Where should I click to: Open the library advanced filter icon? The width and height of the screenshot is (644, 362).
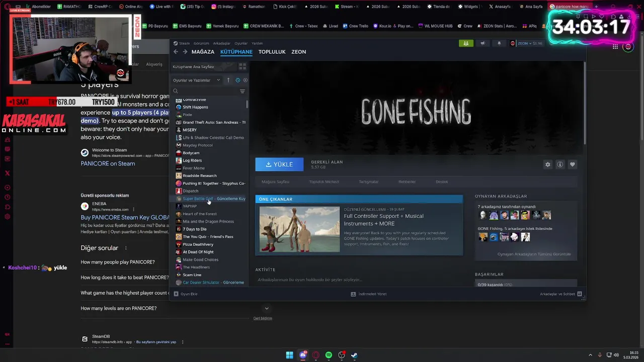pyautogui.click(x=243, y=91)
